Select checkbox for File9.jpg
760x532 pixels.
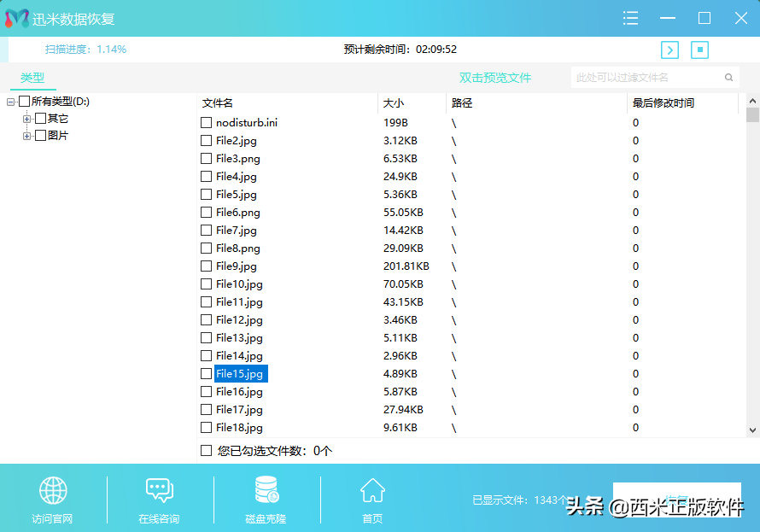coord(206,266)
